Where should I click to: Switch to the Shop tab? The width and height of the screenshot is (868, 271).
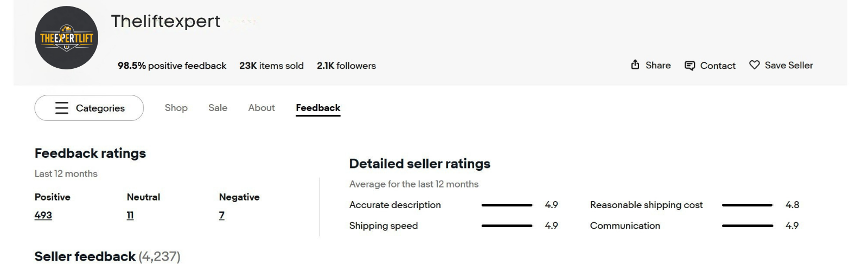pos(176,108)
